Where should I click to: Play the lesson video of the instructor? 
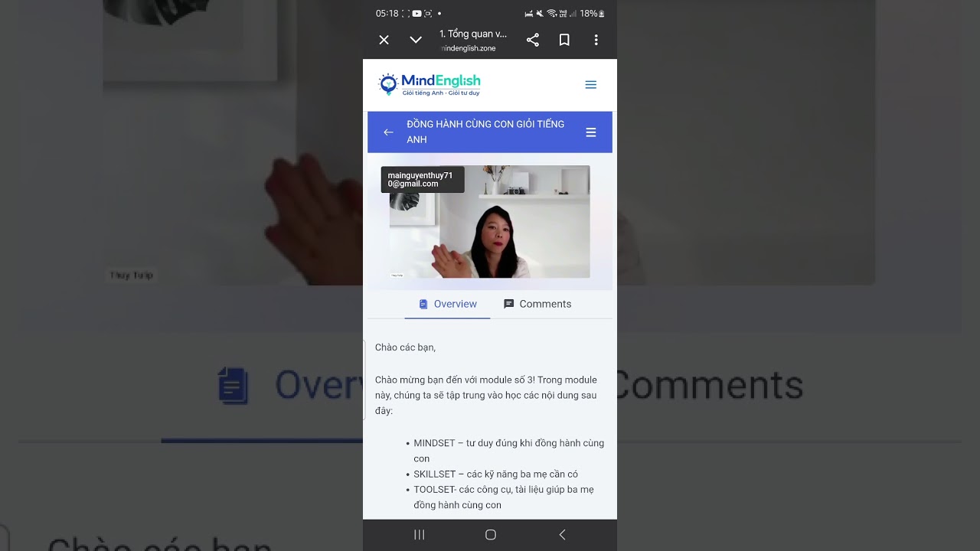[x=490, y=222]
